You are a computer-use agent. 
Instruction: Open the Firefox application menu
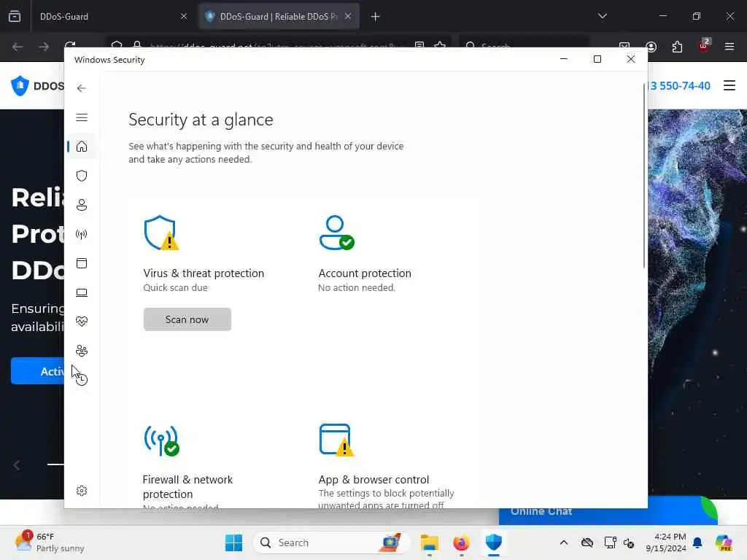729,47
